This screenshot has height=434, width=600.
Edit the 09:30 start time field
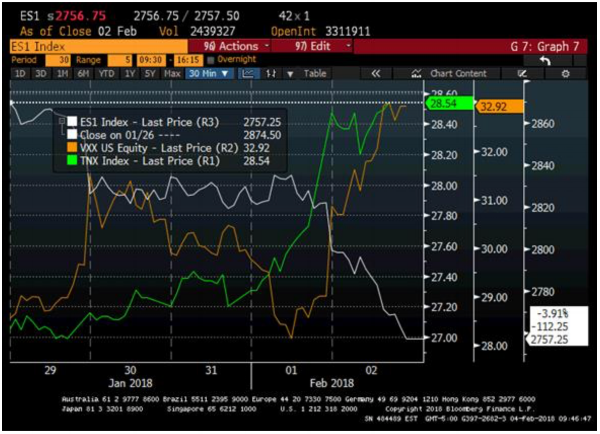pyautogui.click(x=151, y=60)
